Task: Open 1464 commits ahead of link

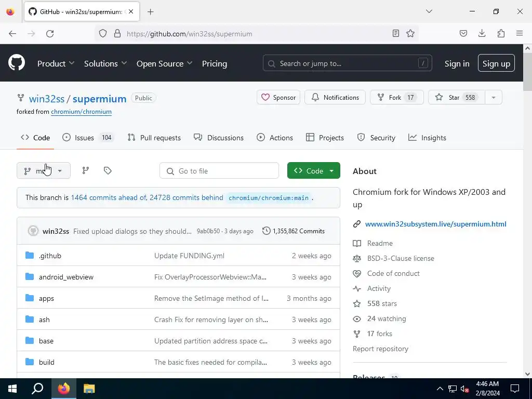Action: point(109,197)
